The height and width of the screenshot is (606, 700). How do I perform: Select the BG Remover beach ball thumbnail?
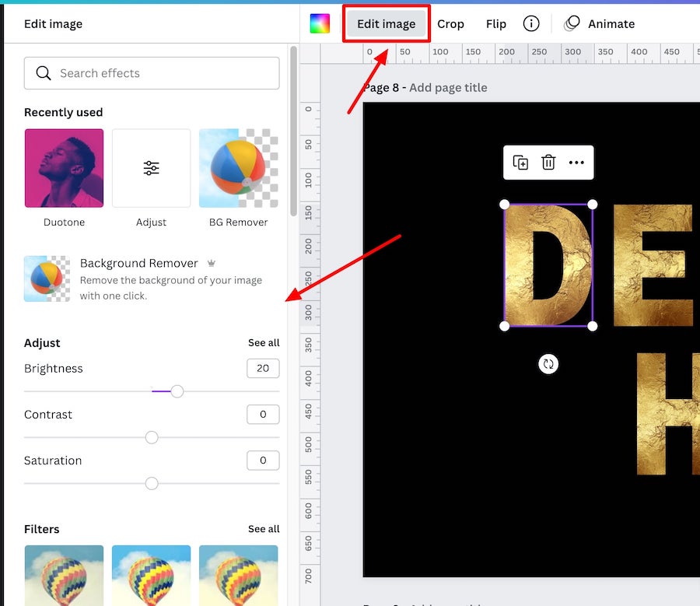tap(239, 168)
